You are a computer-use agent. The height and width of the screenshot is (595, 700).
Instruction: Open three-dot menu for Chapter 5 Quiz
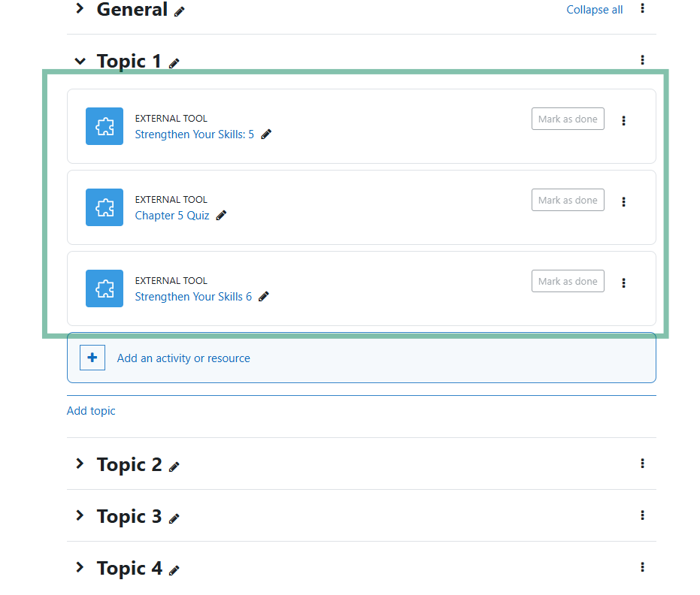623,201
